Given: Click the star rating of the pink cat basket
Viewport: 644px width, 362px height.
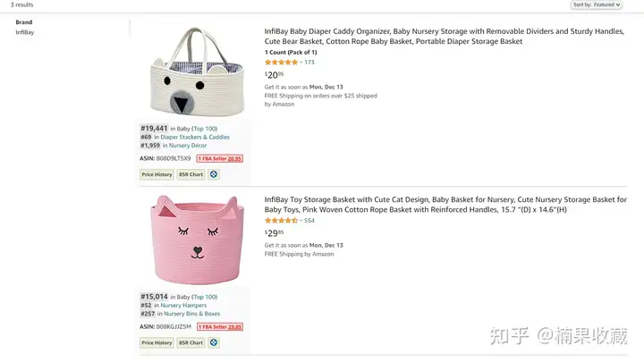Looking at the screenshot, I should tap(282, 220).
